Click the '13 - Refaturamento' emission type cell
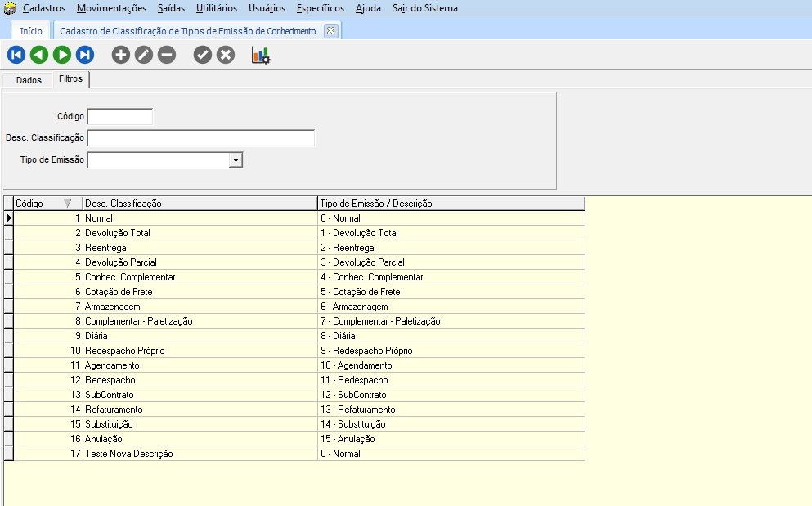812x506 pixels. pyautogui.click(x=451, y=410)
